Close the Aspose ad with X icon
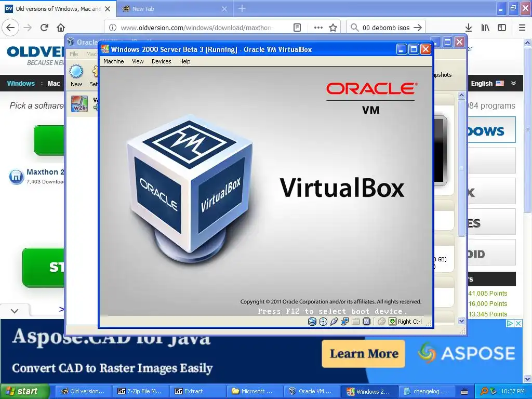 [x=518, y=323]
